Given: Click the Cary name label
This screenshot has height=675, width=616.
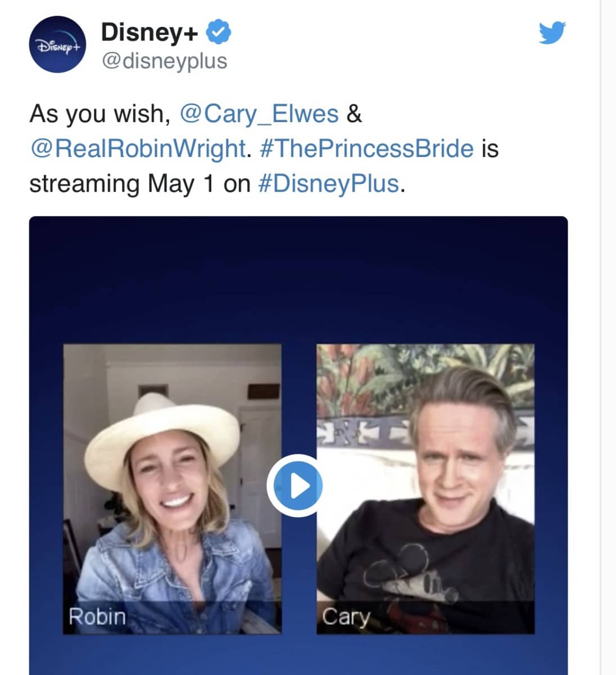Looking at the screenshot, I should pos(346,617).
